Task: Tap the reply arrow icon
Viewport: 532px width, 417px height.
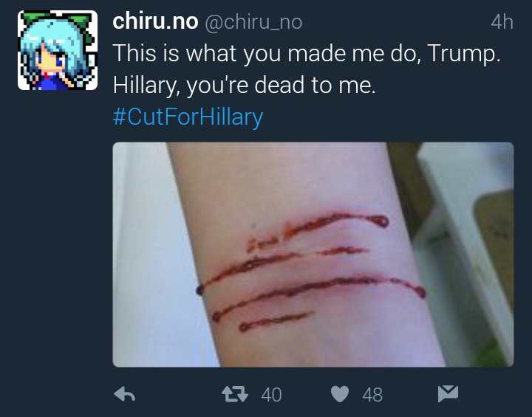Action: click(x=125, y=394)
